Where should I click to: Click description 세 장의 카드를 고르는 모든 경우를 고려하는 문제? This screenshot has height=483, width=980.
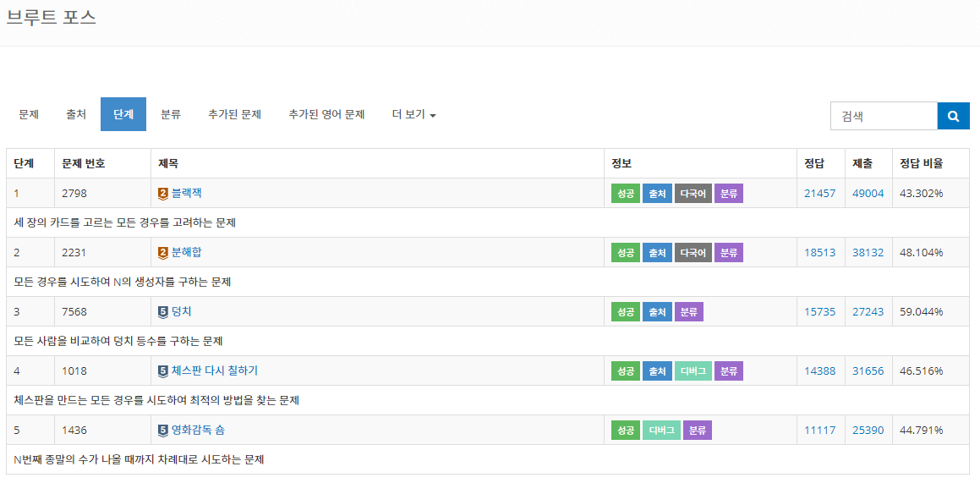(x=124, y=222)
